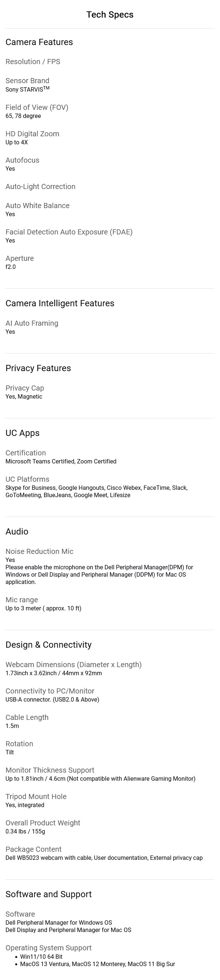Click the Mic range label
Viewport: 220px width, 980px height.
22,600
